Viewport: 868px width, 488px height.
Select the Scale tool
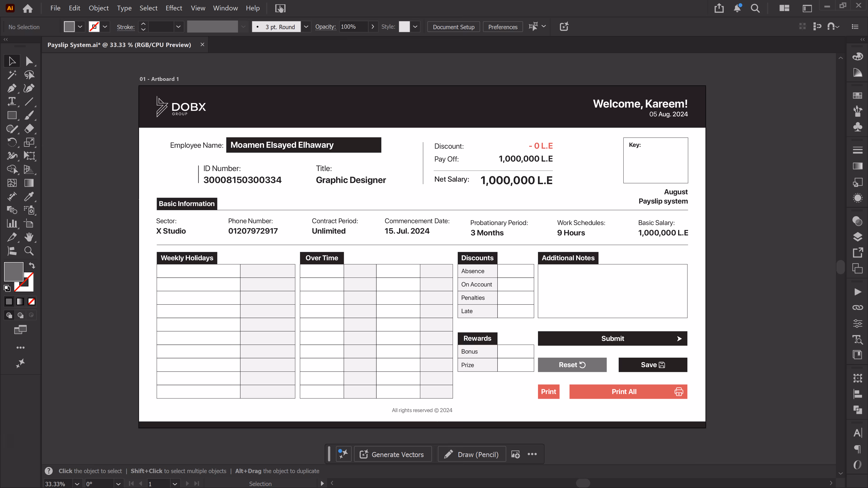click(x=29, y=142)
